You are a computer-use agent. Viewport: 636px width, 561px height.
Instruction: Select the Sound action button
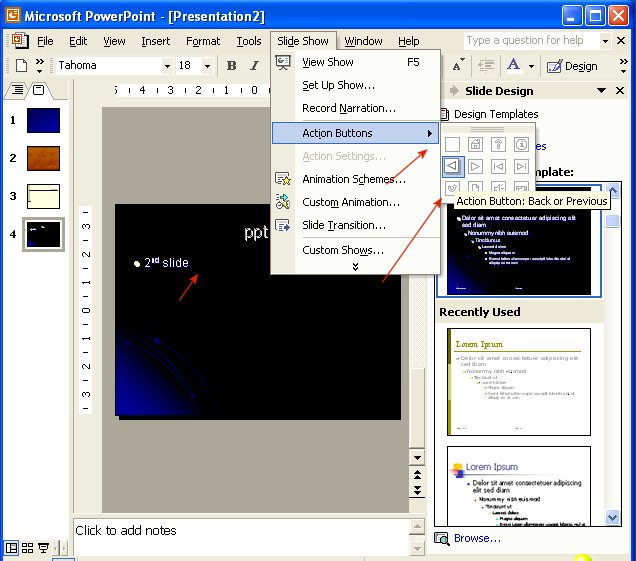(x=498, y=187)
